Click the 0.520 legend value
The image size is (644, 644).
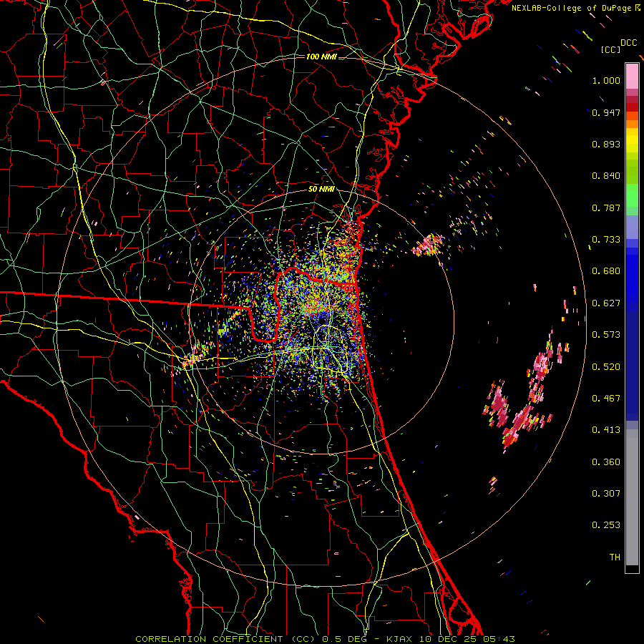coord(606,367)
